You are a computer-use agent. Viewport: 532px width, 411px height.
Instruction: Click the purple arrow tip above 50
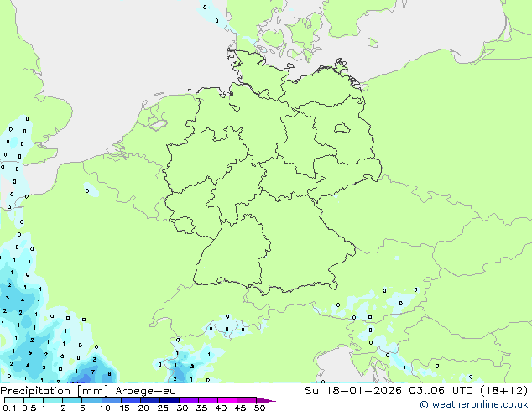pyautogui.click(x=266, y=400)
